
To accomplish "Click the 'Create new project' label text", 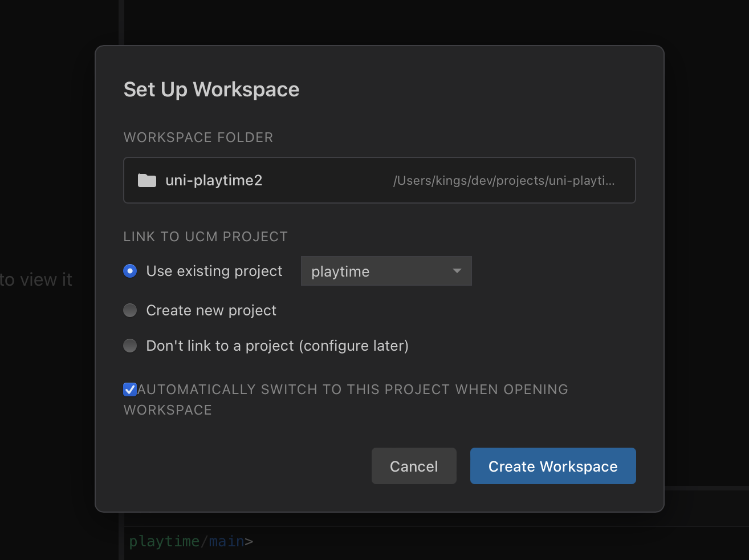I will 211,310.
